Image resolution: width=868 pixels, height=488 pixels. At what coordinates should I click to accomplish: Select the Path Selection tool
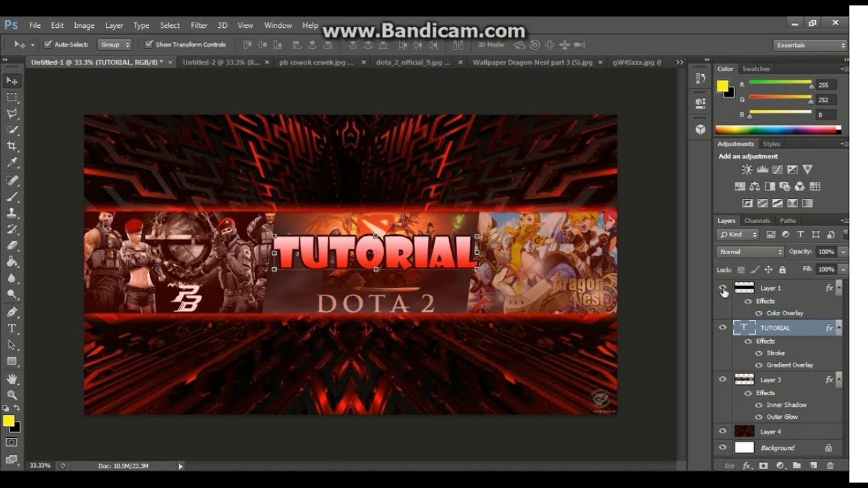click(12, 344)
